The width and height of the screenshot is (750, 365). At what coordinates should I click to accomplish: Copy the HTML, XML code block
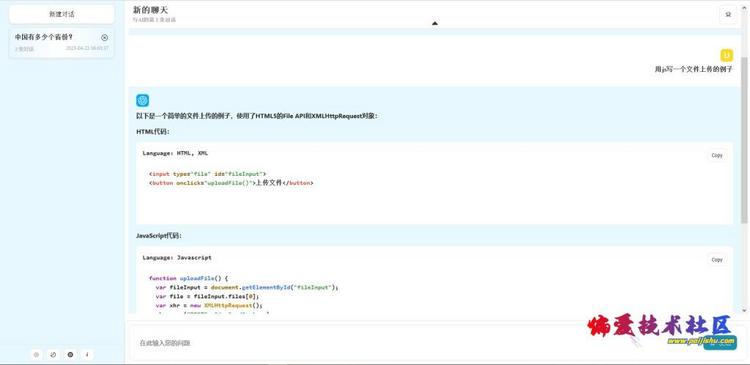[717, 155]
